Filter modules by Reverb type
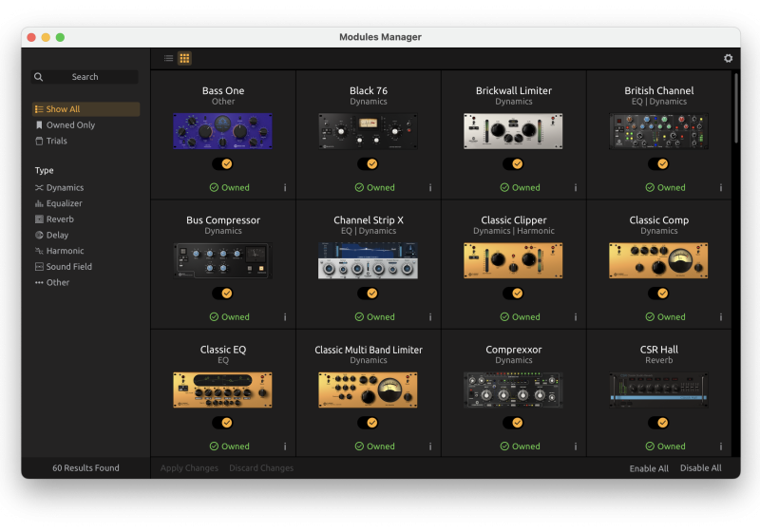The image size is (760, 532). 60,219
